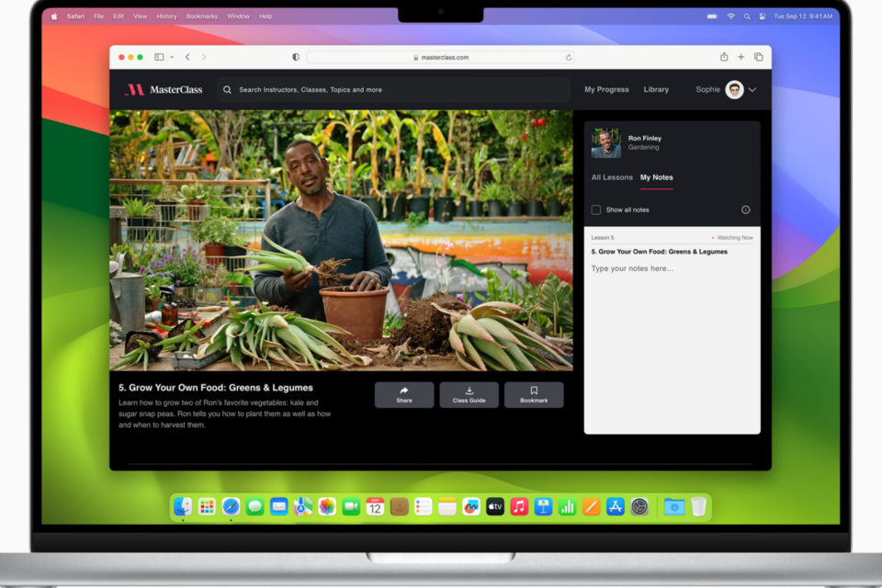Enable the Show all notes checkbox

(596, 209)
